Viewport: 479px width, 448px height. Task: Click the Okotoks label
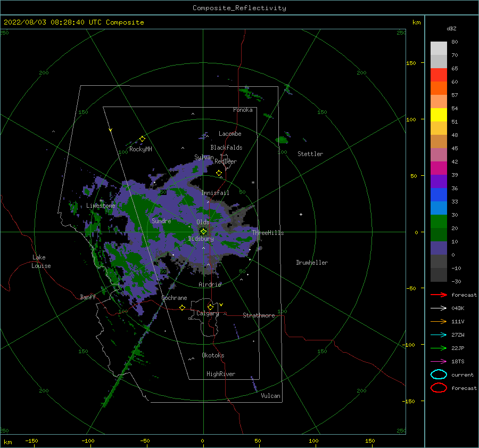(213, 355)
